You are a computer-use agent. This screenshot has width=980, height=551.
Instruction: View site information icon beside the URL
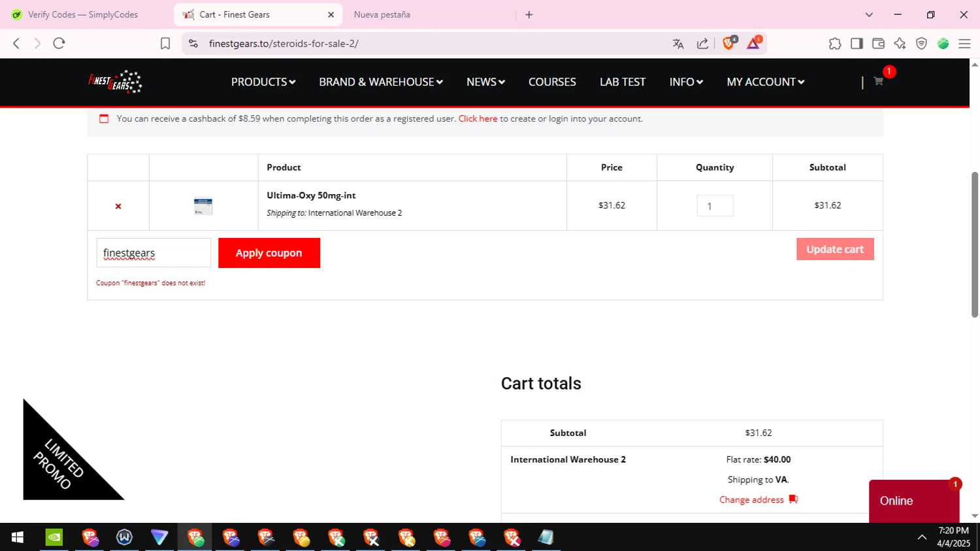193,43
